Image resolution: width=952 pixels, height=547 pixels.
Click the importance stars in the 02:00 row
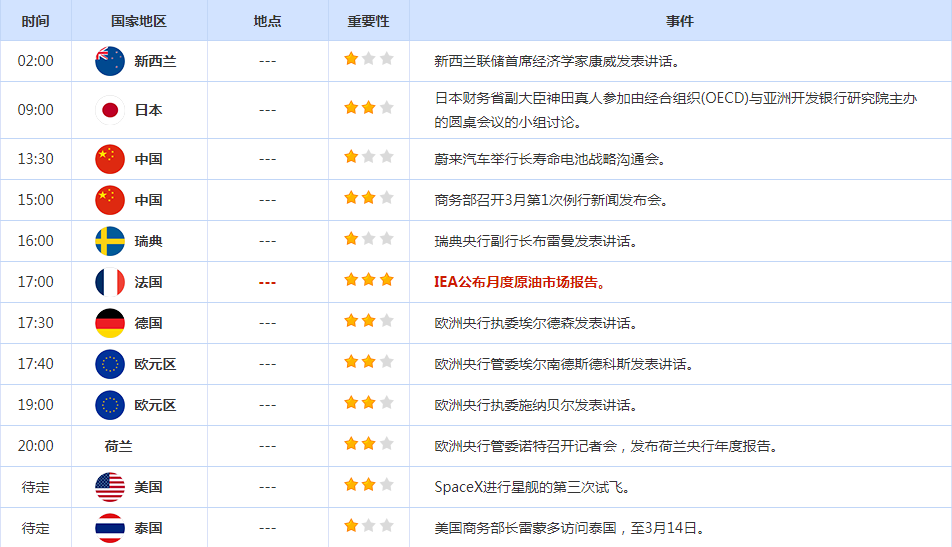pos(369,59)
